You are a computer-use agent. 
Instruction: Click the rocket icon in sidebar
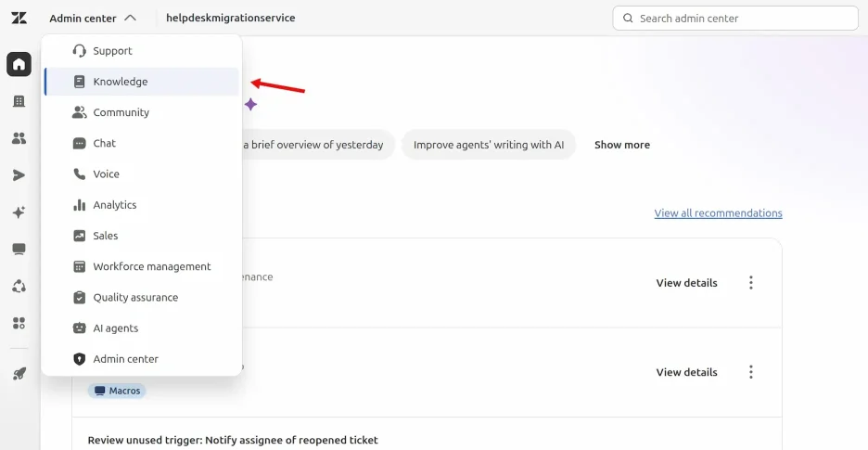click(x=19, y=374)
